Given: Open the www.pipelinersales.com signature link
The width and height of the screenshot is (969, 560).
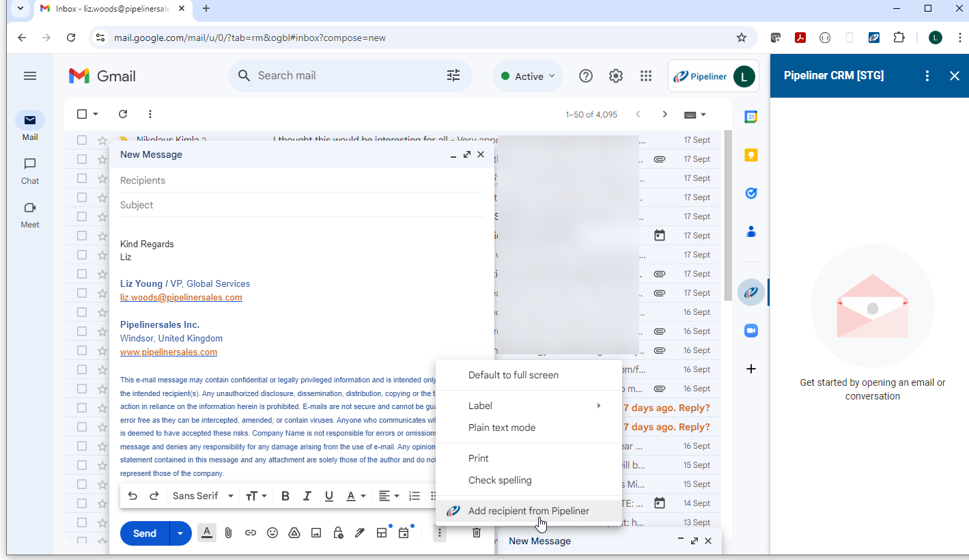Looking at the screenshot, I should coord(169,352).
